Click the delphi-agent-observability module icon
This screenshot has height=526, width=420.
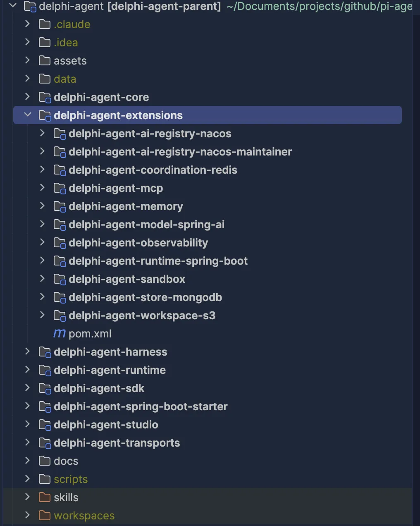(x=60, y=243)
